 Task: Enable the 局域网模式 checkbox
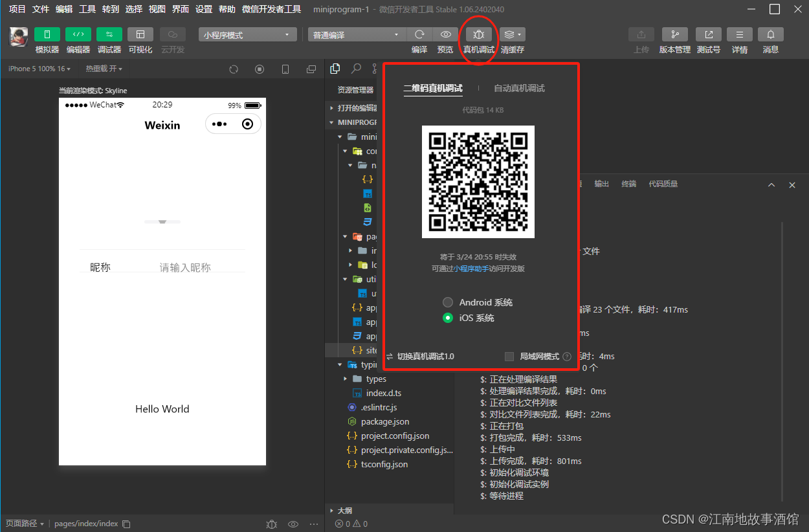pyautogui.click(x=509, y=357)
